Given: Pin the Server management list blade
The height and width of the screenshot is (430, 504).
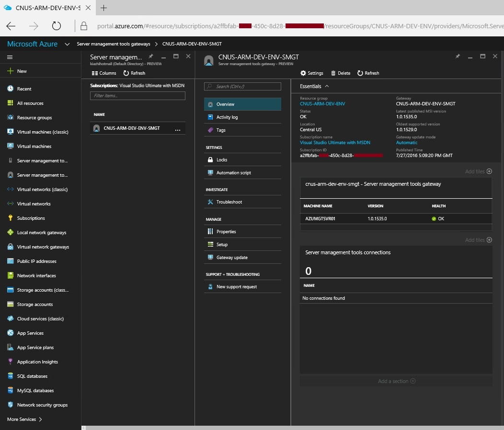Looking at the screenshot, I should tap(151, 56).
